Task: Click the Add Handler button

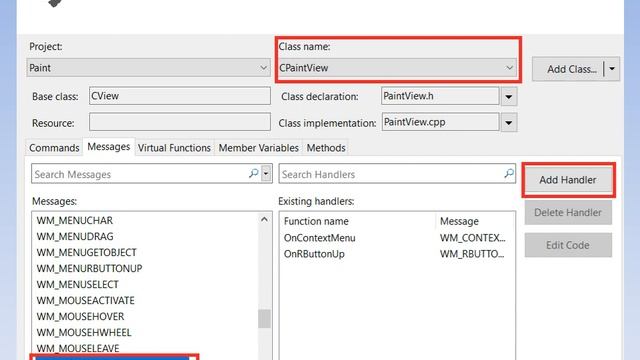Action: (x=568, y=180)
